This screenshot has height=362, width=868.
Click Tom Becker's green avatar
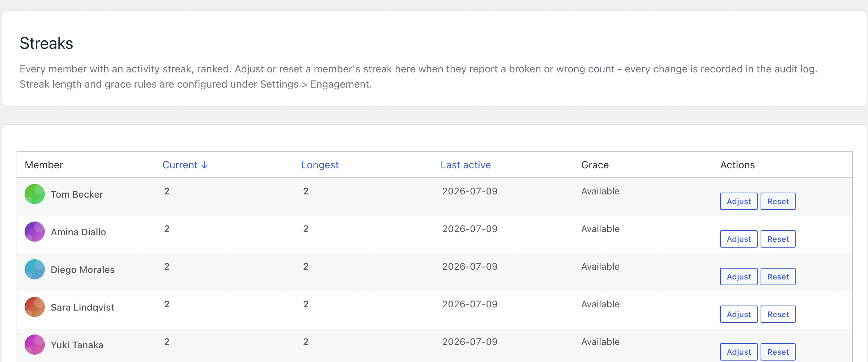(x=35, y=194)
